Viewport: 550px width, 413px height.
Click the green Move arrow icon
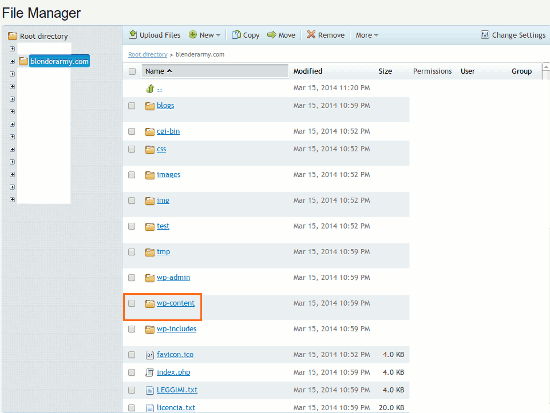click(271, 35)
